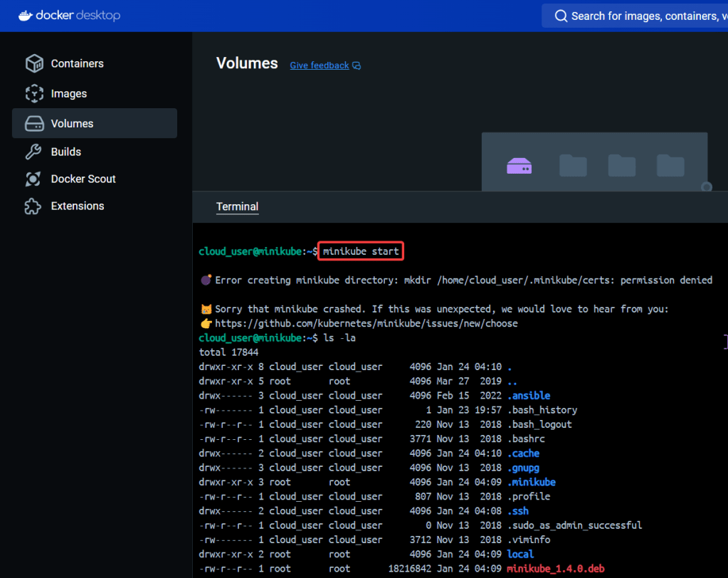Open the GitHub minikube issues URL
Viewport: 728px width, 578px height.
coord(366,323)
